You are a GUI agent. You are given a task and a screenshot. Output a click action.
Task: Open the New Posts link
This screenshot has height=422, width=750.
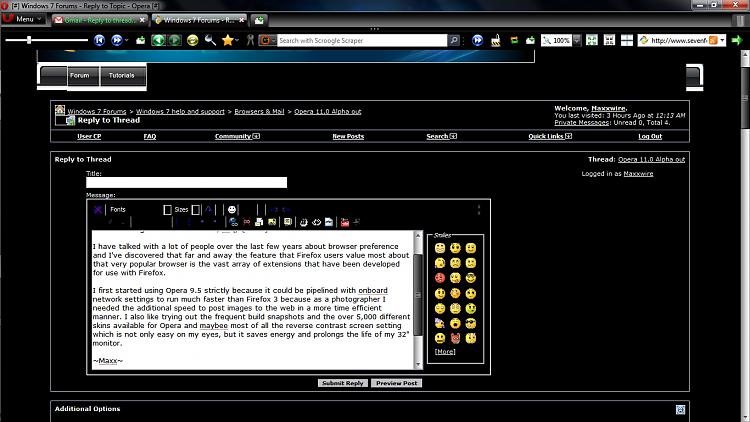[x=348, y=136]
